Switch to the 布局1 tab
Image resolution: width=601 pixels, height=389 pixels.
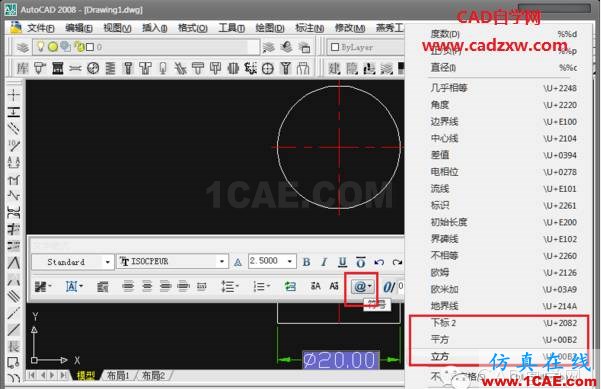(x=118, y=375)
